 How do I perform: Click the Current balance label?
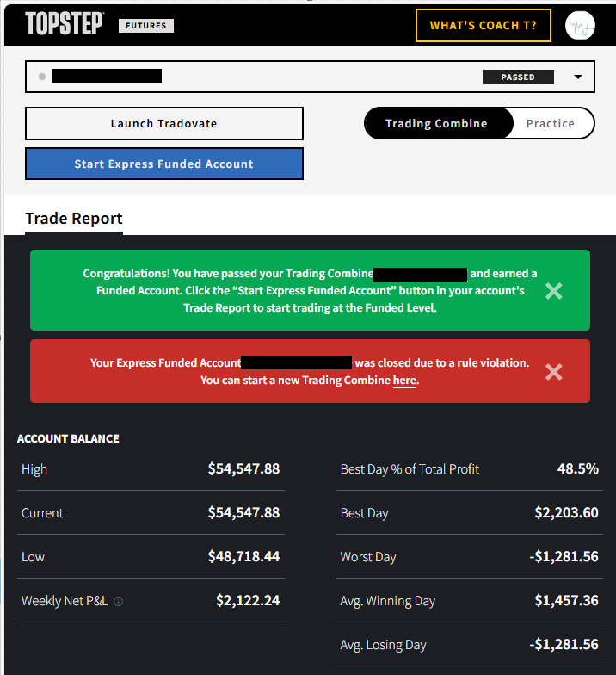42,513
